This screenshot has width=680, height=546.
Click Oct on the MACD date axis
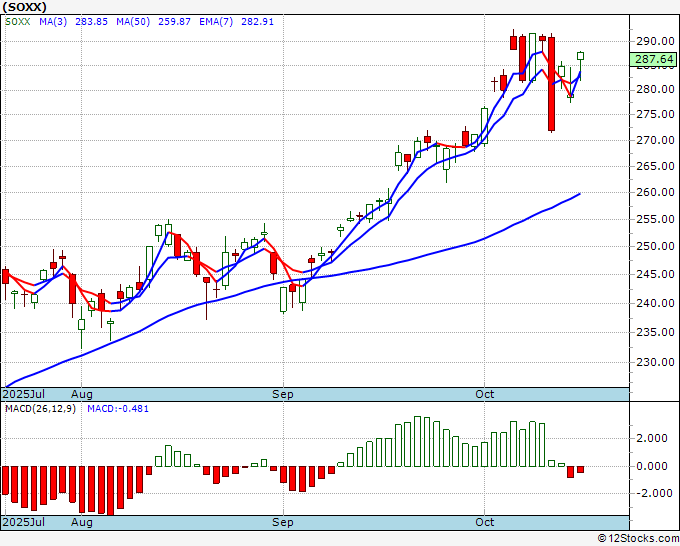pos(484,522)
